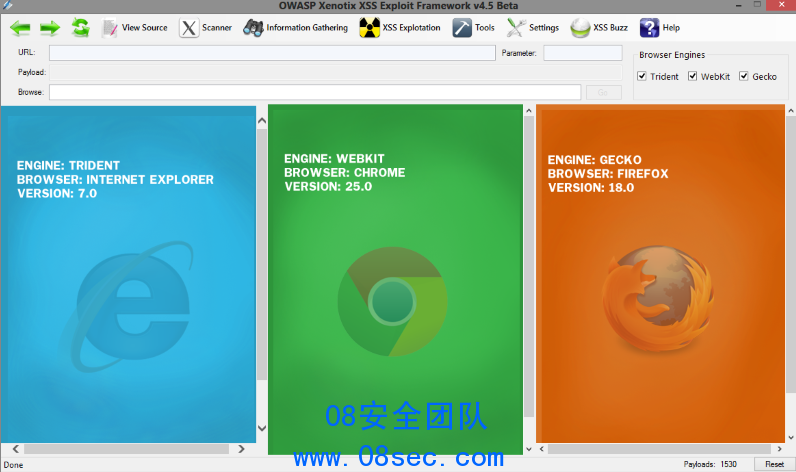Open the Tools menu
This screenshot has height=472, width=796.
[x=485, y=28]
